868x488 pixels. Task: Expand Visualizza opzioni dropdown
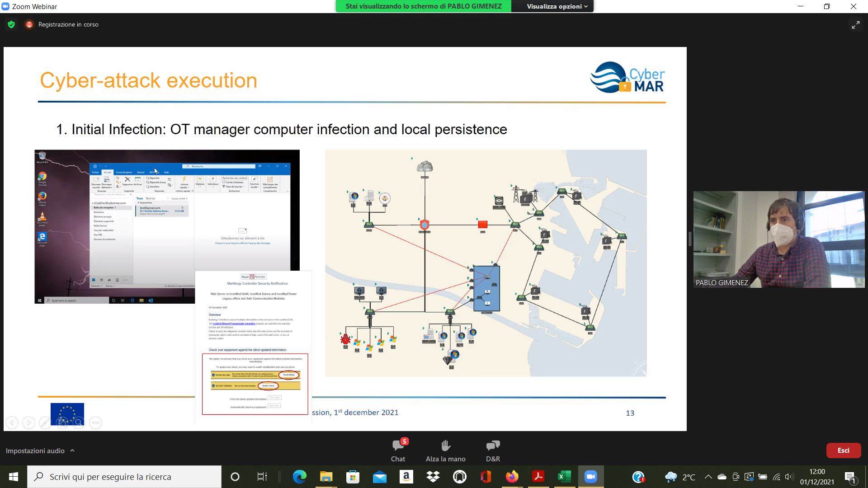(557, 6)
